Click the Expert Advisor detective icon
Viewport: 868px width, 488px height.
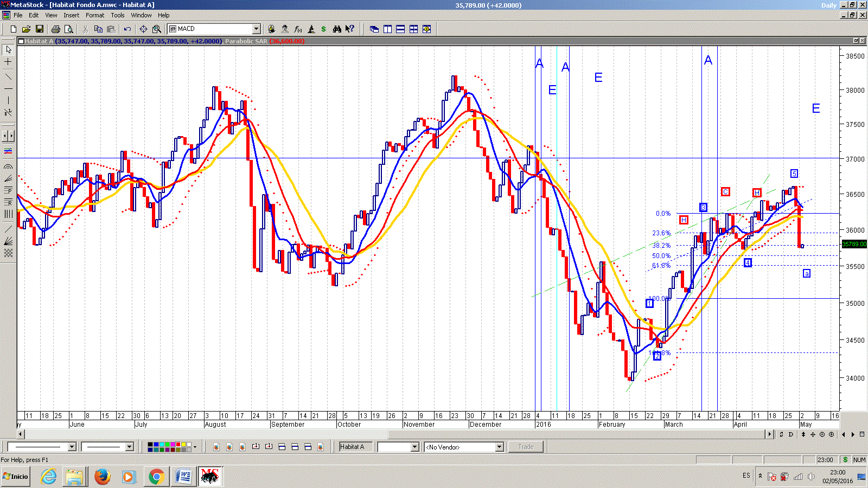(285, 29)
